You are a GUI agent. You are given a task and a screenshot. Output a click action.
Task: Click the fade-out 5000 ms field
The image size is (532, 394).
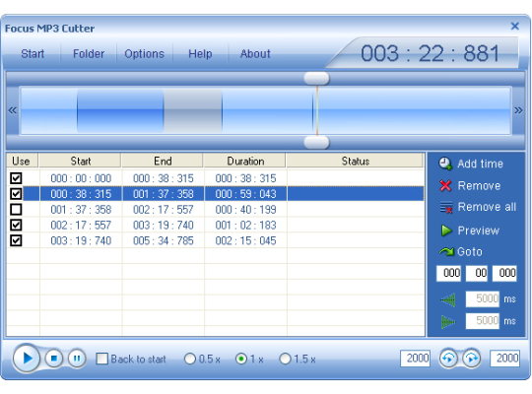click(483, 321)
